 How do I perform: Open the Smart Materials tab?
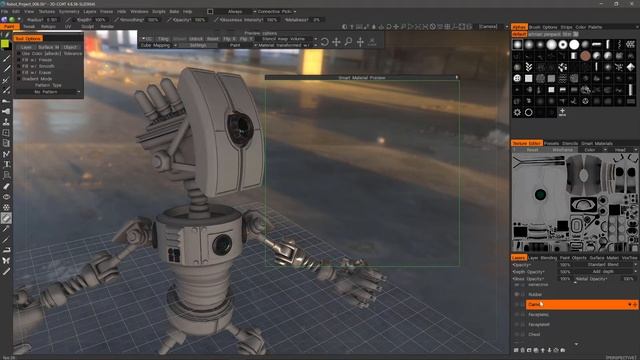coord(597,144)
